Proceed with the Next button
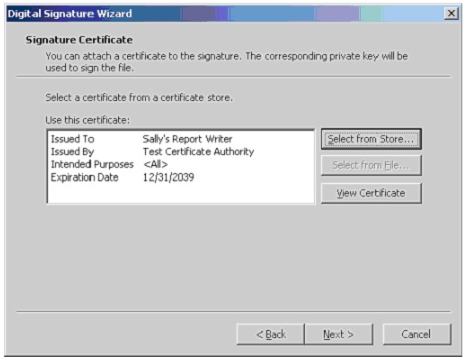467x363 pixels. 339,334
